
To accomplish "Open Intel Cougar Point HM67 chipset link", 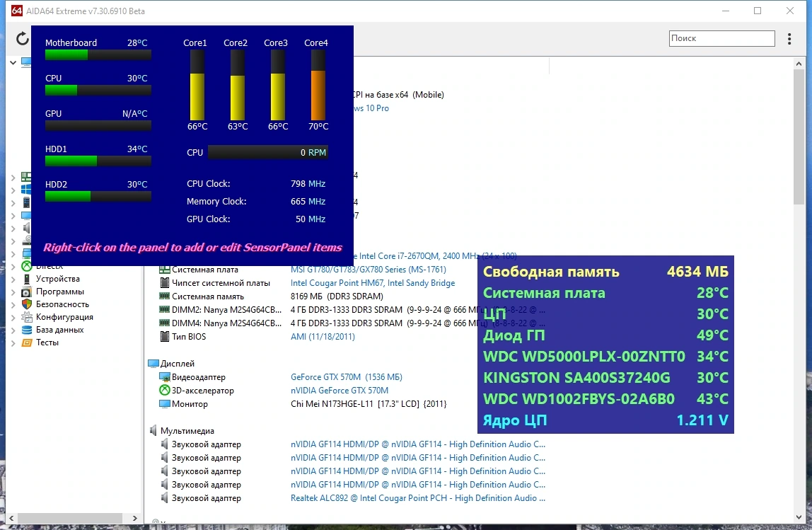I will point(373,283).
